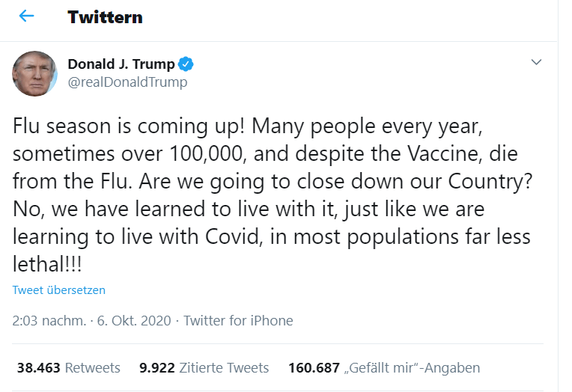Open the 160.687 Gefällt mir-Angaben list
572x392 pixels.
383,368
